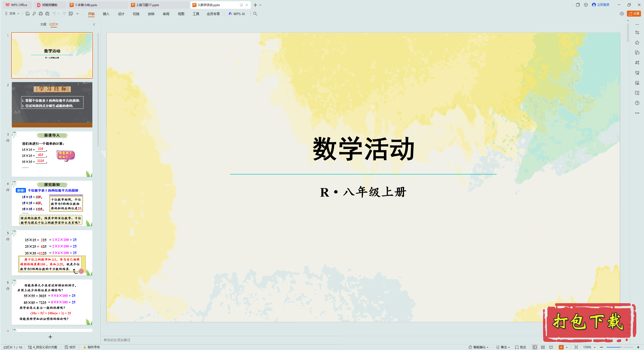644x350 pixels.
Task: Click the shape-star icon in right sidebar
Action: (x=637, y=73)
